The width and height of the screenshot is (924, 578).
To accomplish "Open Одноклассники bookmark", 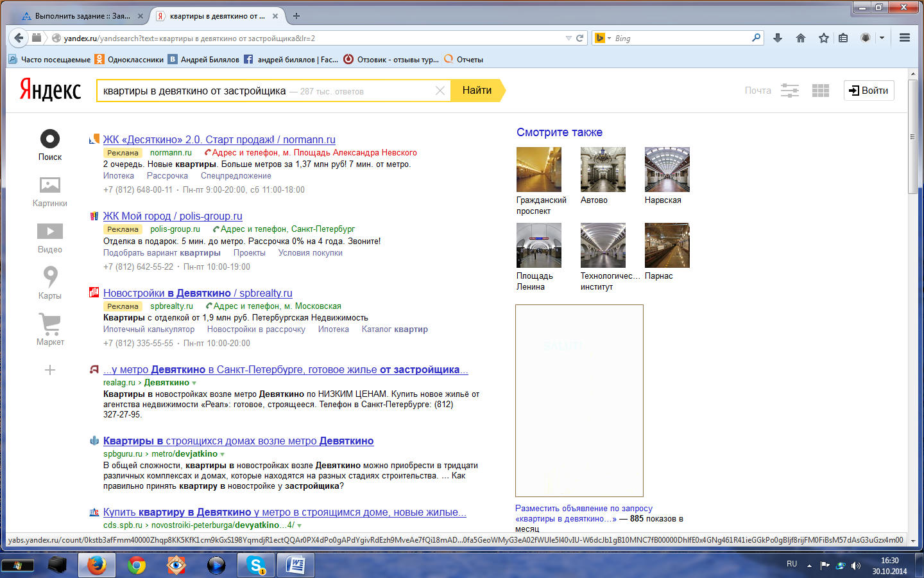I will tap(129, 59).
